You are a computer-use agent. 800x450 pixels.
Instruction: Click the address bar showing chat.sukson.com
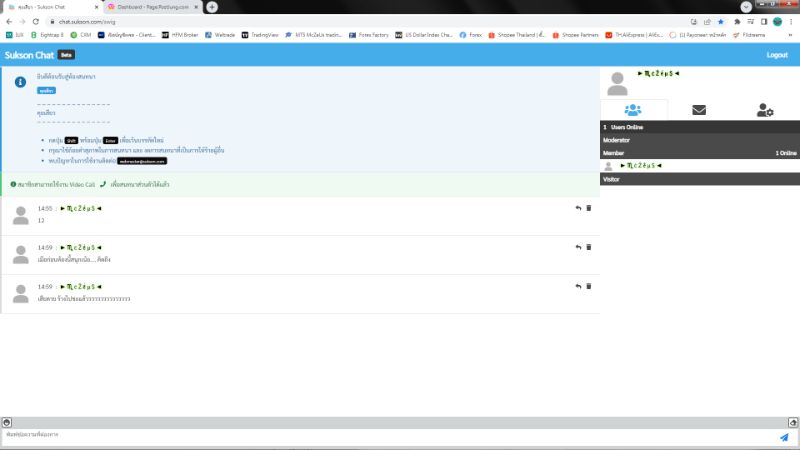(x=367, y=22)
